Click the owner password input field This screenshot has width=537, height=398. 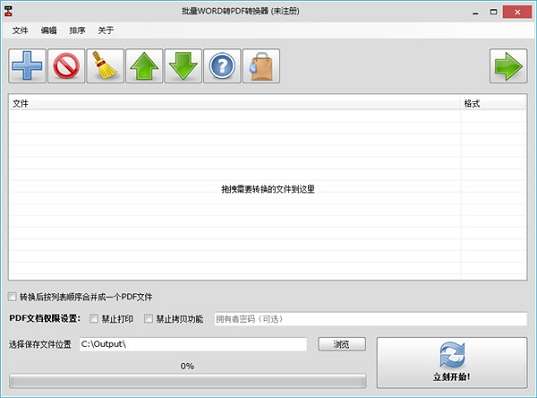coord(371,319)
